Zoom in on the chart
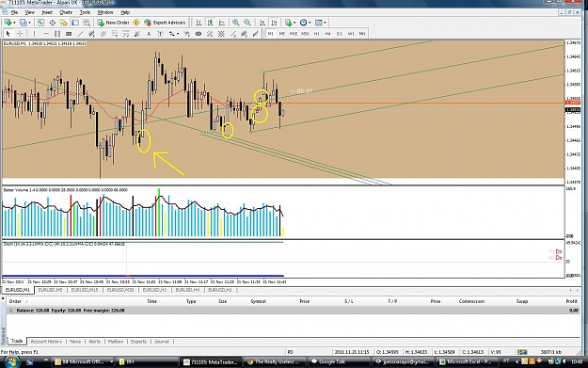This screenshot has width=588, height=368. [x=235, y=23]
